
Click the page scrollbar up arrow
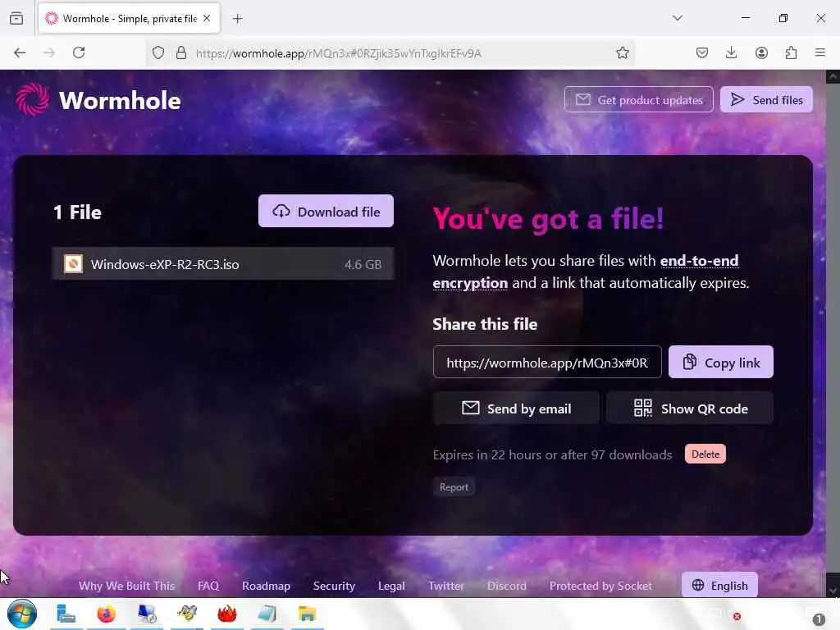point(833,76)
